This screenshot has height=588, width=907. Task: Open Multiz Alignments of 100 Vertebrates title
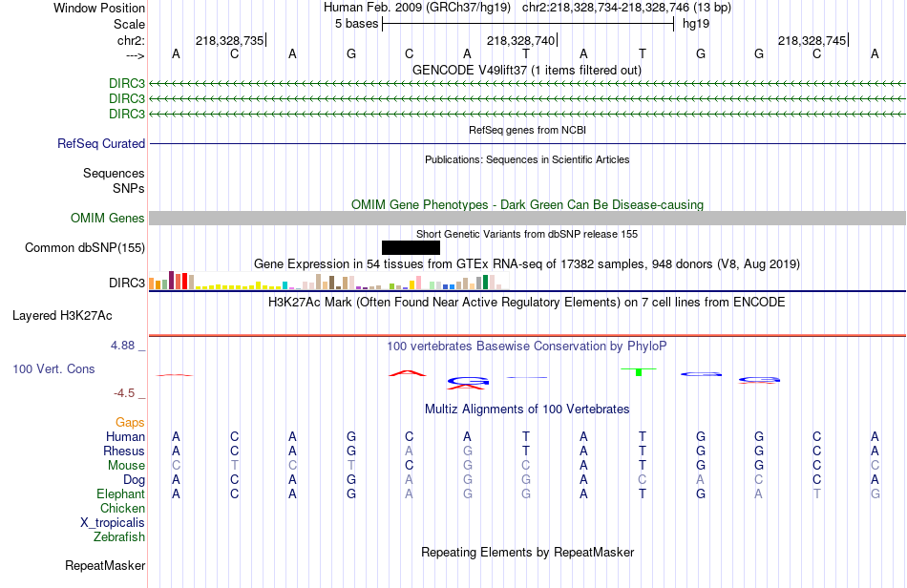(527, 409)
